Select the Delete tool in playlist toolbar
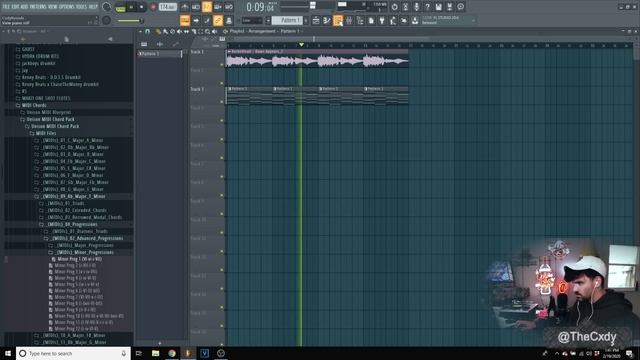 172,31
